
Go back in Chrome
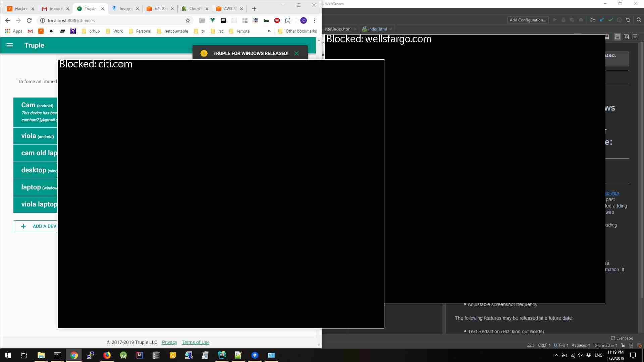[x=8, y=20]
